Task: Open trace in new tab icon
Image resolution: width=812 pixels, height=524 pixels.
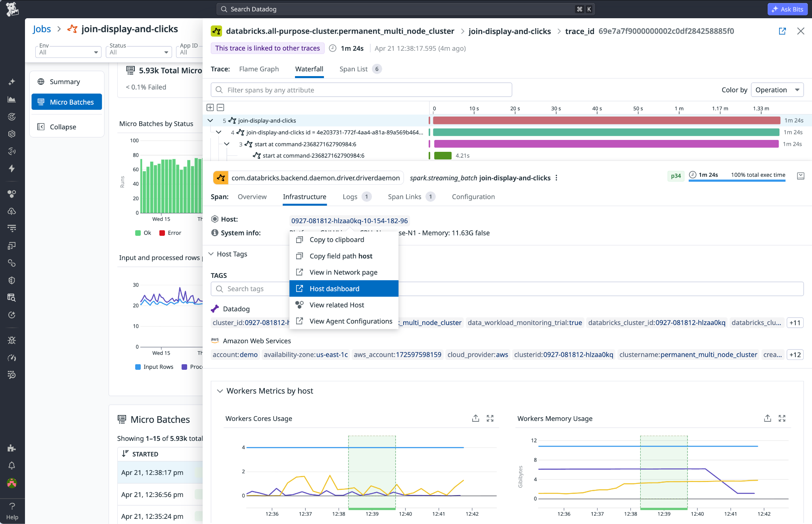Action: [782, 31]
